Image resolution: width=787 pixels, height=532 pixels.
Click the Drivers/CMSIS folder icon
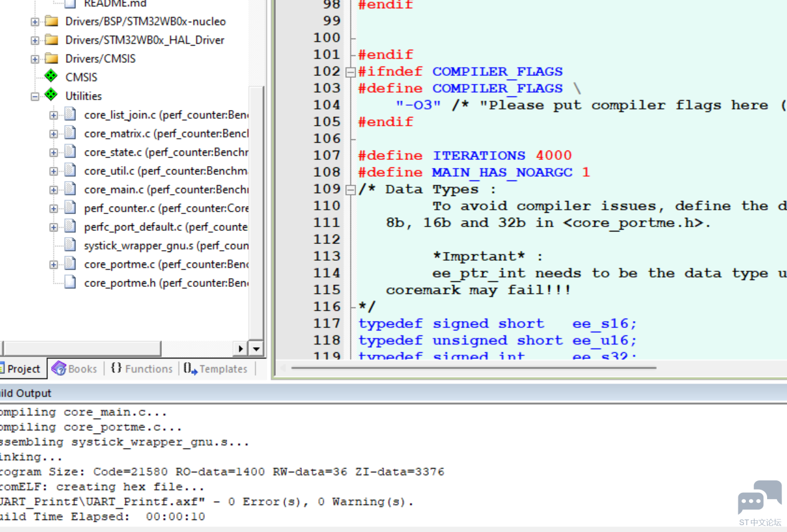(51, 59)
